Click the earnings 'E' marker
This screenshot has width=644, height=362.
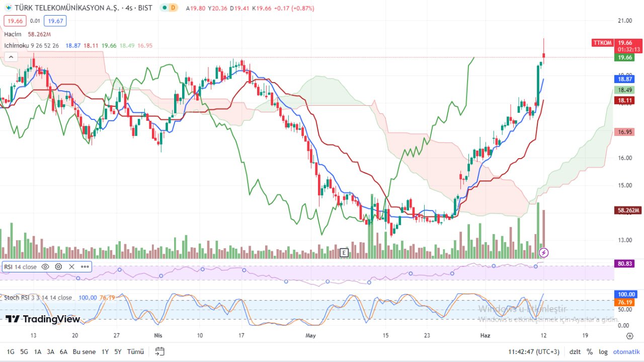[x=344, y=253]
